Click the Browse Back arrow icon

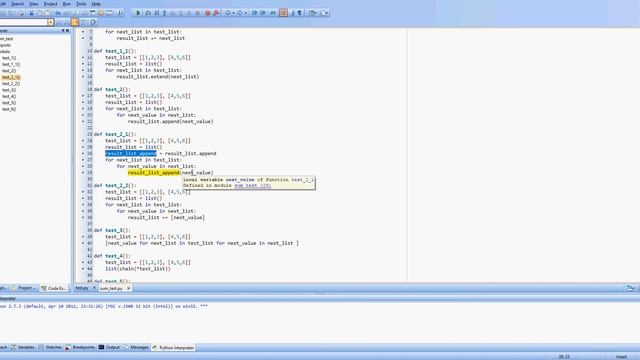click(x=228, y=13)
